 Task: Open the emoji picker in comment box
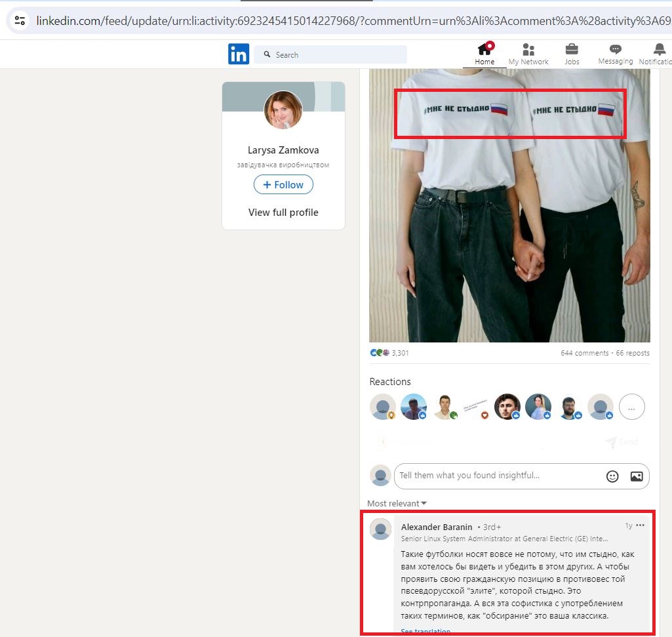(x=612, y=476)
